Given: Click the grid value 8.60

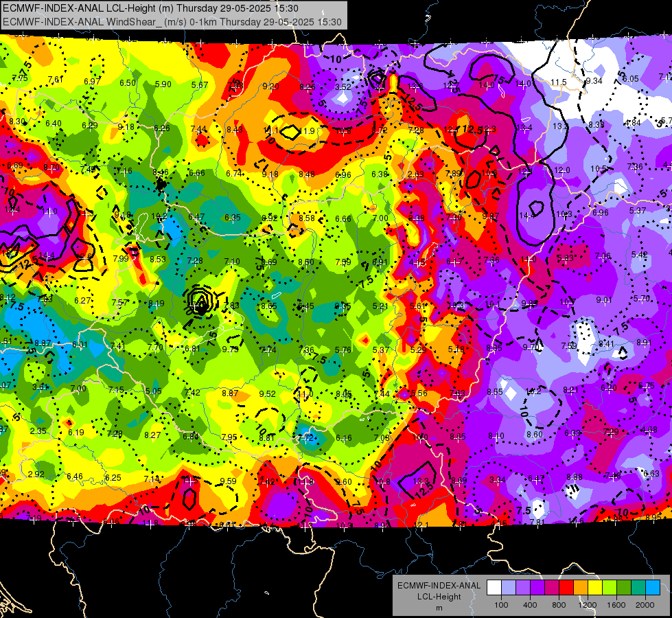Looking at the screenshot, I should click(x=535, y=435).
